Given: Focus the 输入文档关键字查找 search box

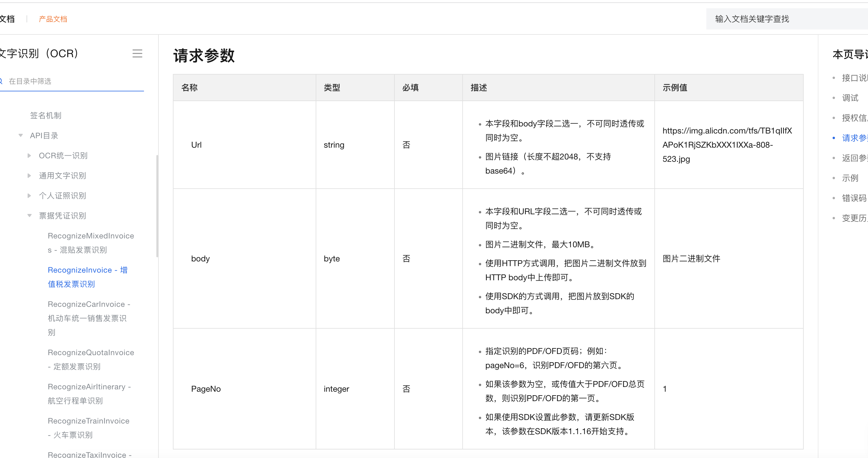Looking at the screenshot, I should click(x=787, y=19).
